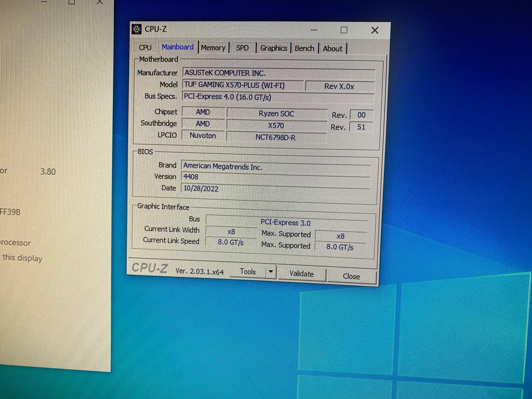
Task: Click the Model field TUF GAMING X570-PLUS (WI-FI)
Action: coord(243,85)
